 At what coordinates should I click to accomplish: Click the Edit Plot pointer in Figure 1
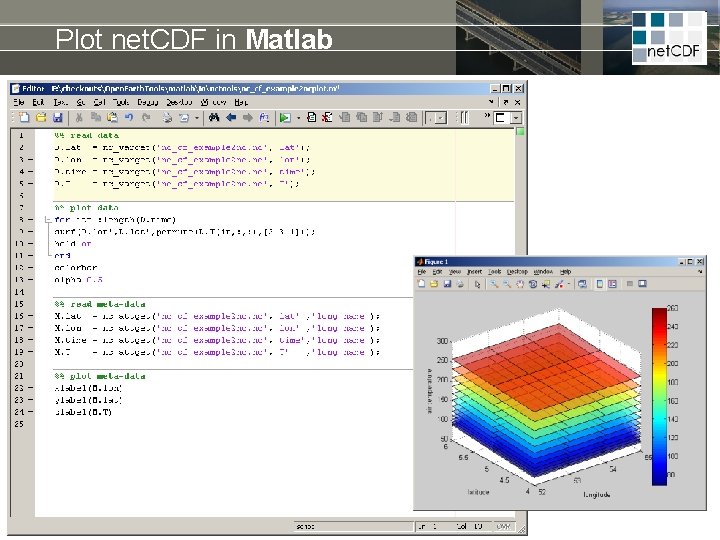pos(477,284)
